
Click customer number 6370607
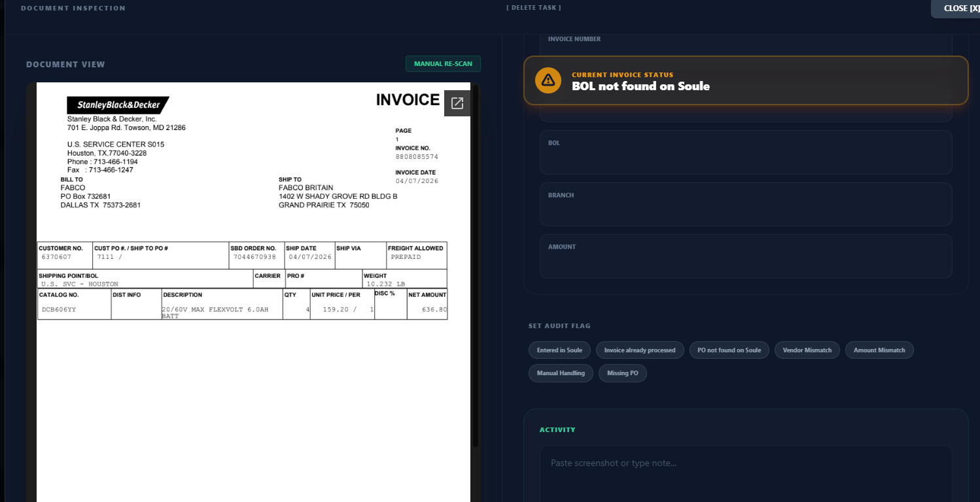[x=56, y=257]
